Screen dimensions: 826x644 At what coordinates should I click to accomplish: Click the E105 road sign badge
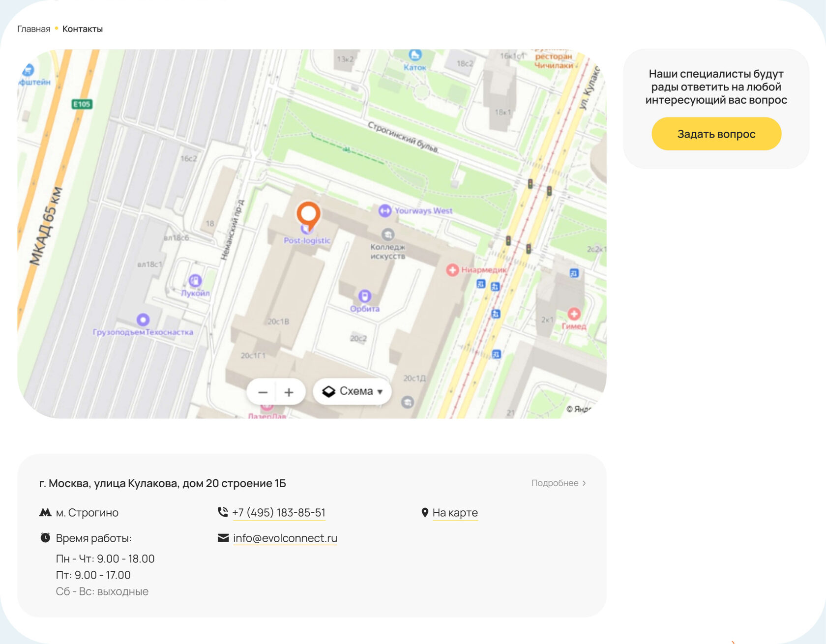(82, 104)
